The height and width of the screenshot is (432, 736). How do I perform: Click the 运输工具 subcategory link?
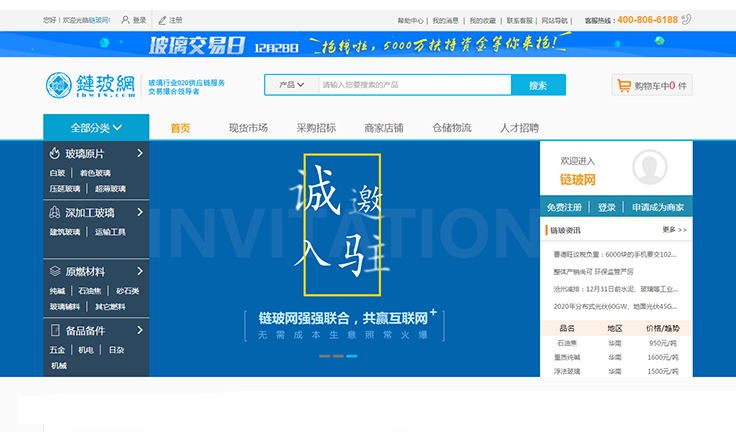coord(110,232)
